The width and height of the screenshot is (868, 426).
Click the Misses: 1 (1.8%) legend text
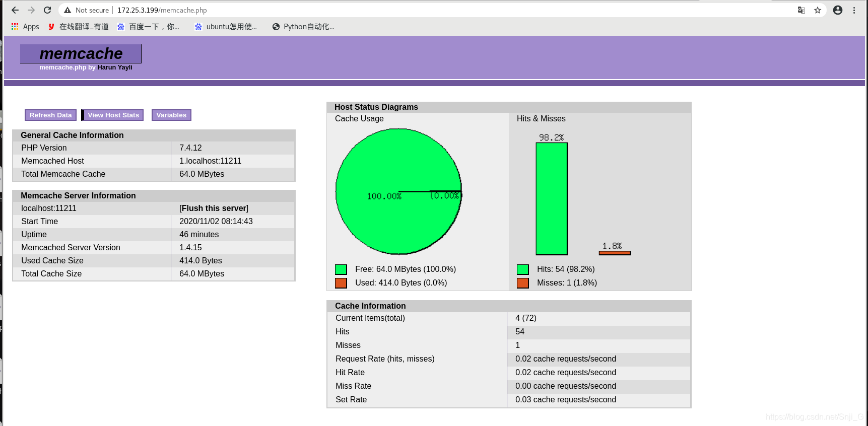[x=567, y=283]
